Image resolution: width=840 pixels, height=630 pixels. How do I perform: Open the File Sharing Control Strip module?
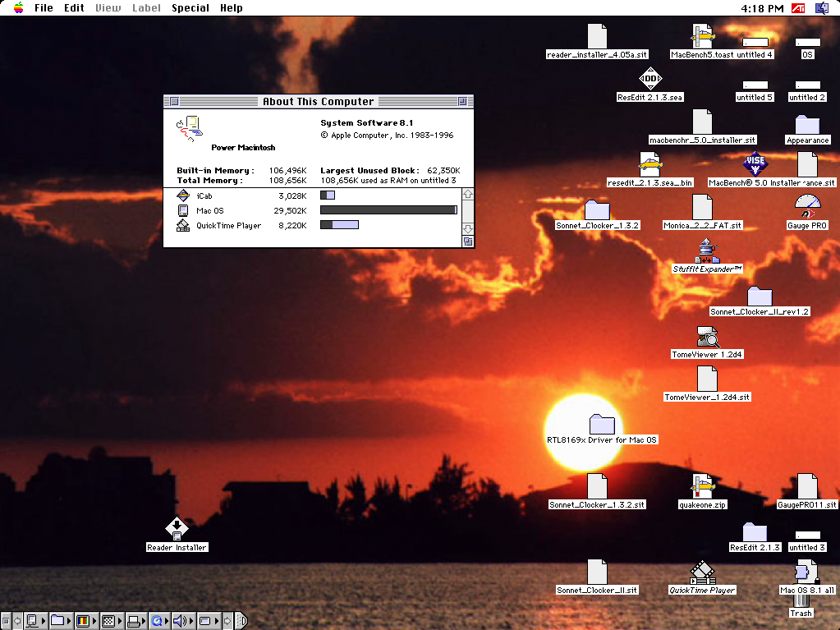[61, 621]
